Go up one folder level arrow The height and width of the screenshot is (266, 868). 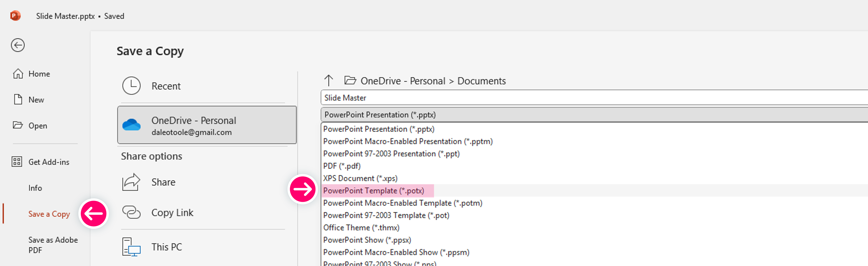click(328, 81)
